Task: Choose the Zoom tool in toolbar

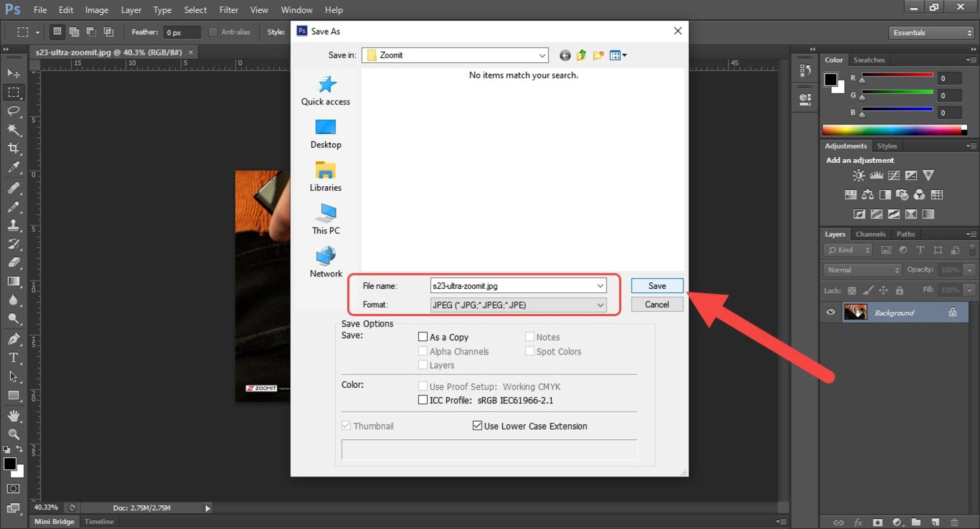Action: [14, 434]
